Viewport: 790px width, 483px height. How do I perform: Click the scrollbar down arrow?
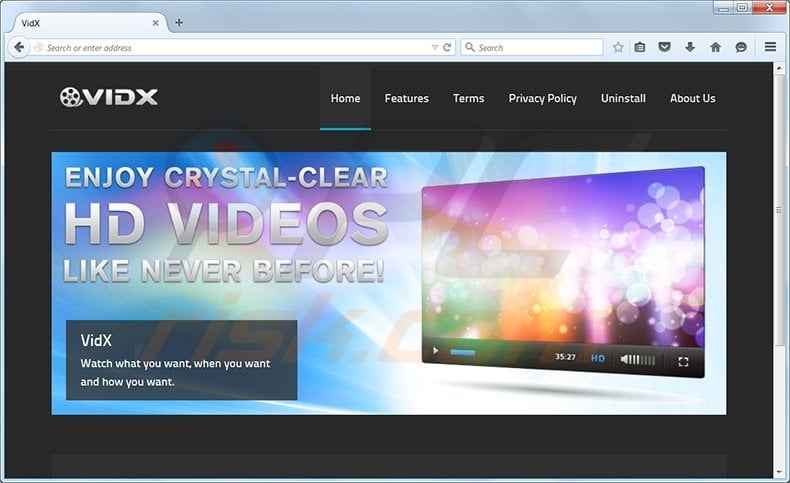[x=779, y=472]
